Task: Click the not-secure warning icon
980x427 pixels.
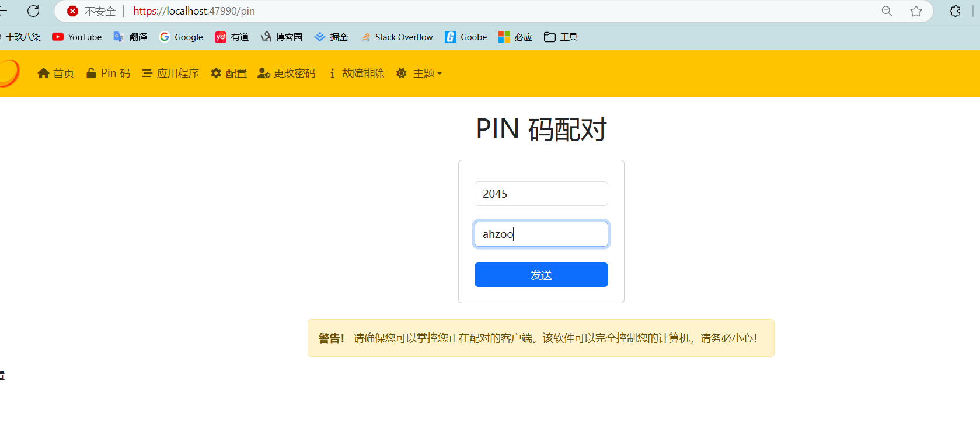Action: pos(73,11)
